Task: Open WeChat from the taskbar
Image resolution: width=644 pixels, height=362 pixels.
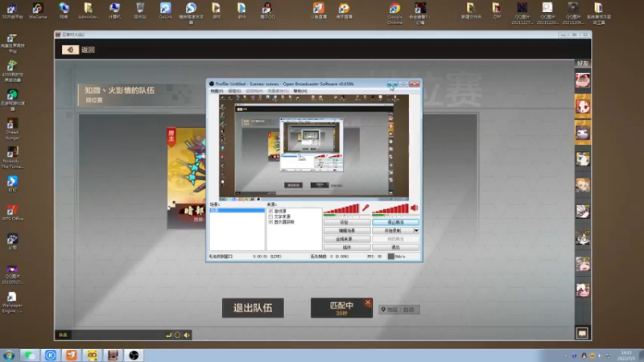Action: pyautogui.click(x=30, y=355)
